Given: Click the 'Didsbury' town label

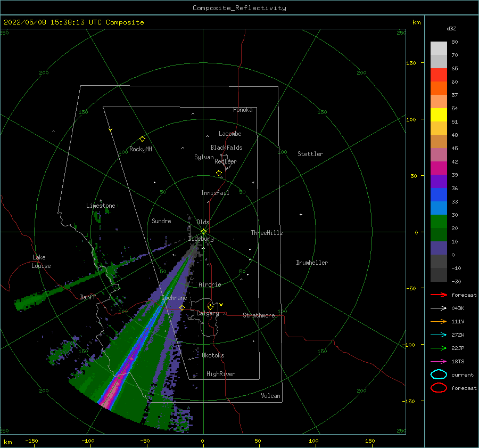Looking at the screenshot, I should tap(201, 239).
